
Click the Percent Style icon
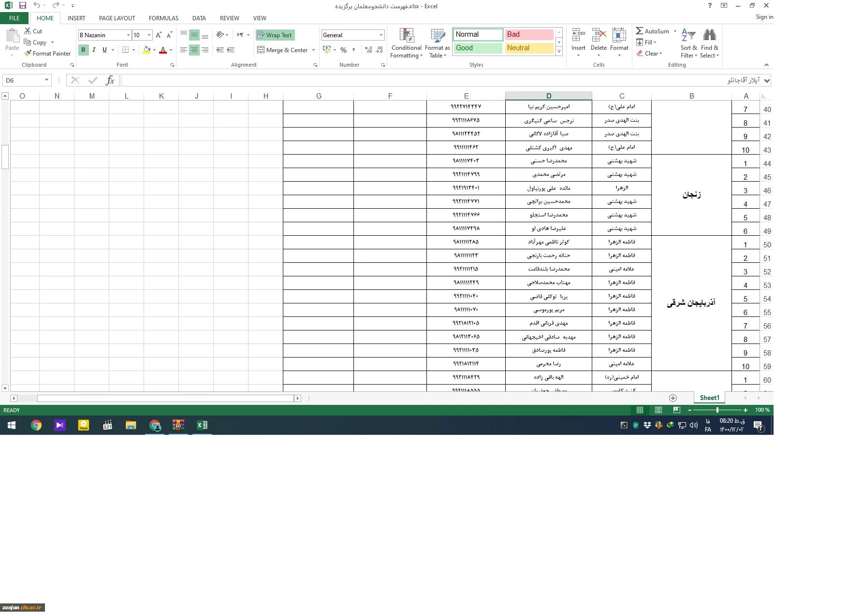point(343,50)
